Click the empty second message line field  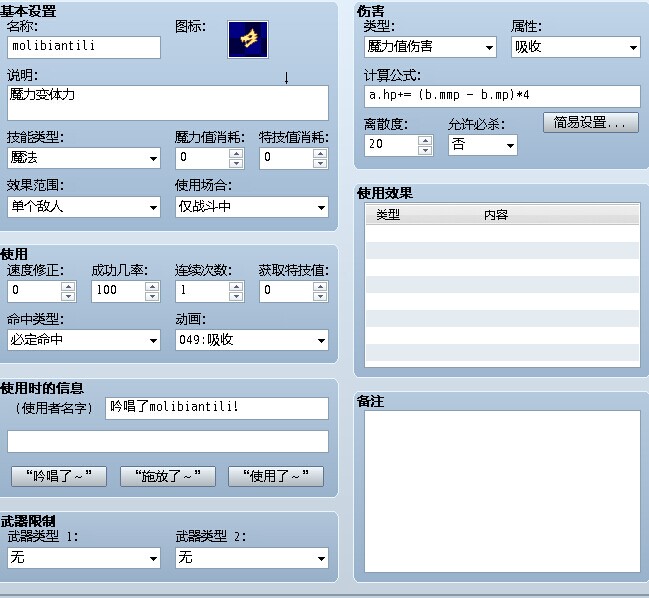(x=168, y=441)
